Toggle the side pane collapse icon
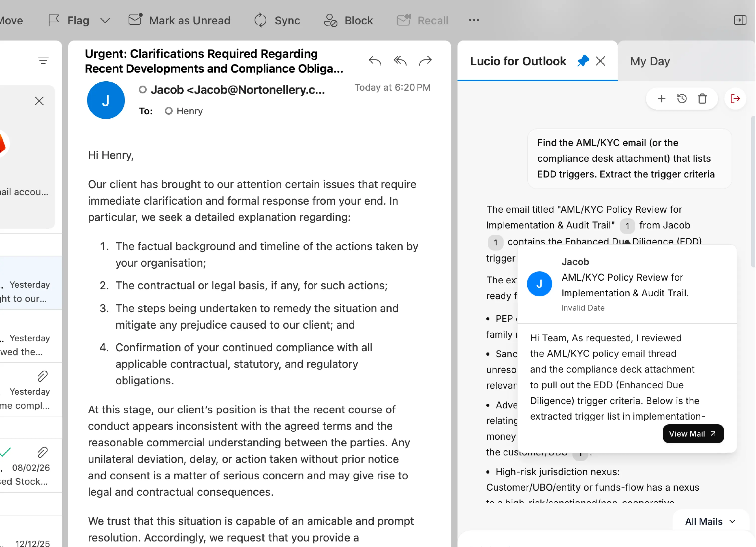 (x=740, y=20)
